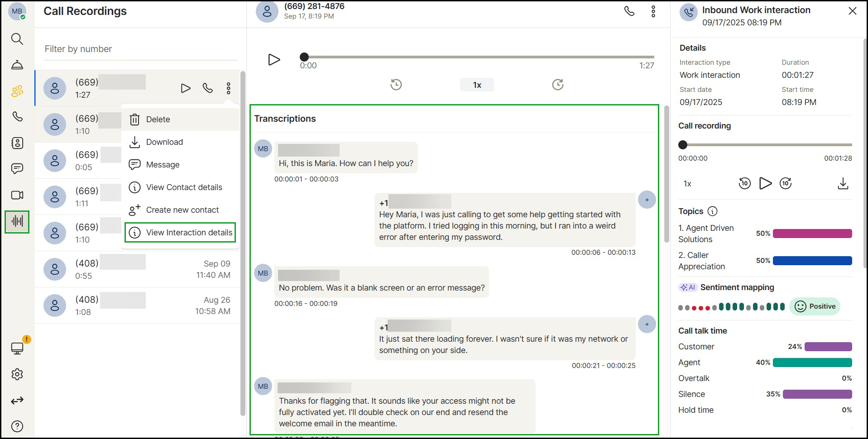Open the Call Recordings waveform sidebar icon
Image resolution: width=868 pixels, height=439 pixels.
tap(17, 222)
